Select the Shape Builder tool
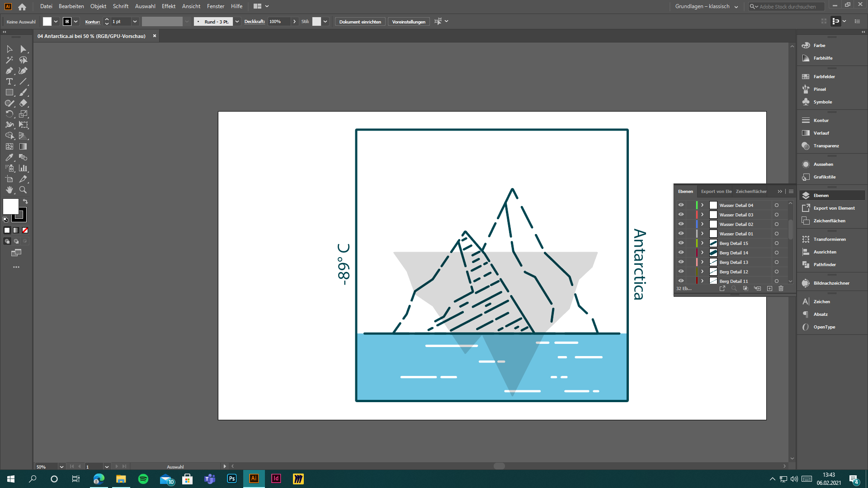 pyautogui.click(x=9, y=136)
